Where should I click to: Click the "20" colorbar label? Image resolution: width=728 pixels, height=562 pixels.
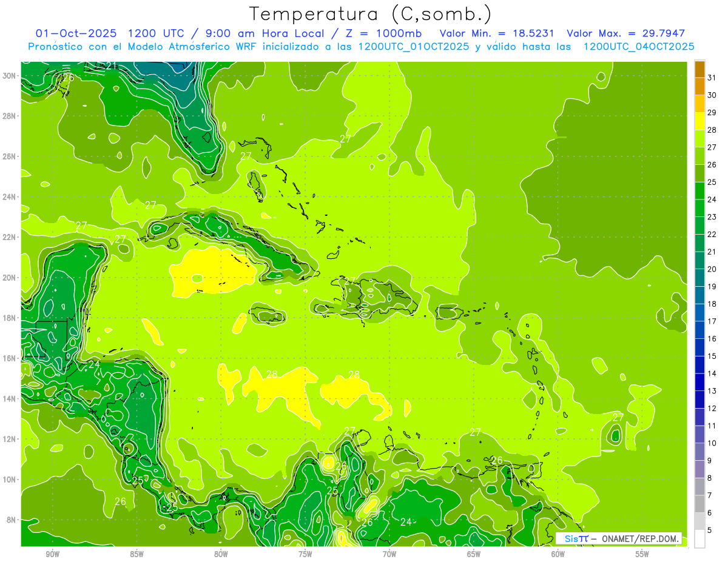pos(712,269)
